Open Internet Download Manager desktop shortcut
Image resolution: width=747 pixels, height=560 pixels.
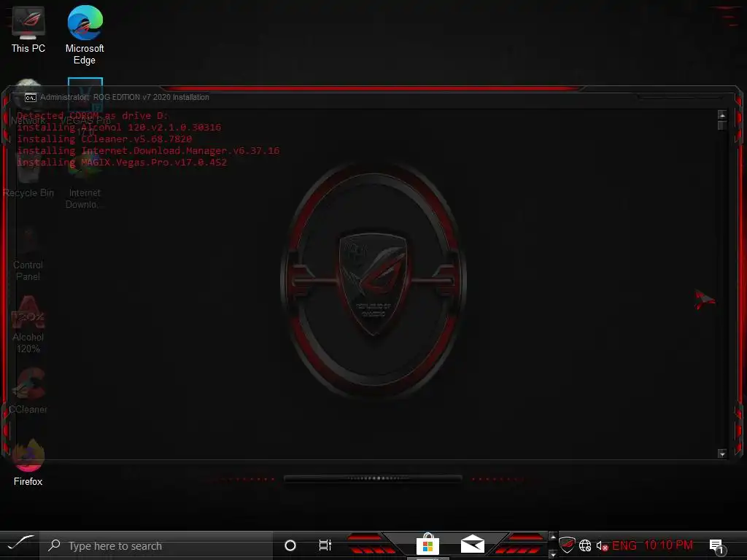point(85,181)
